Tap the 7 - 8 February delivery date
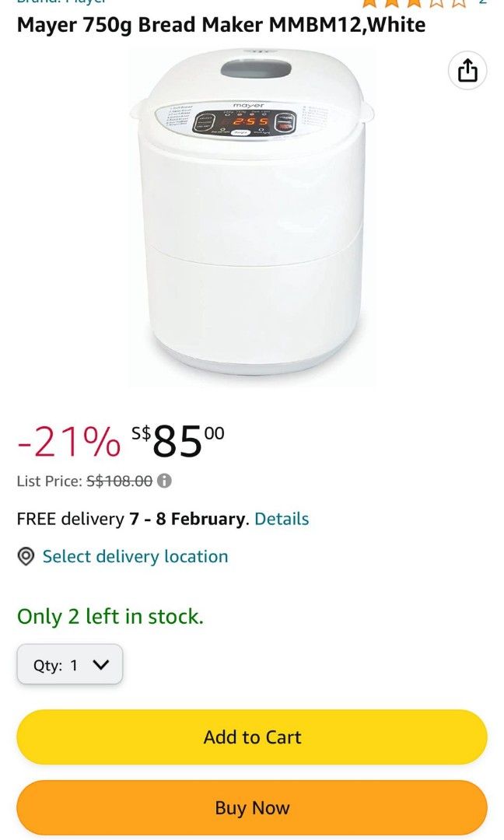504x840 pixels. coord(187,519)
